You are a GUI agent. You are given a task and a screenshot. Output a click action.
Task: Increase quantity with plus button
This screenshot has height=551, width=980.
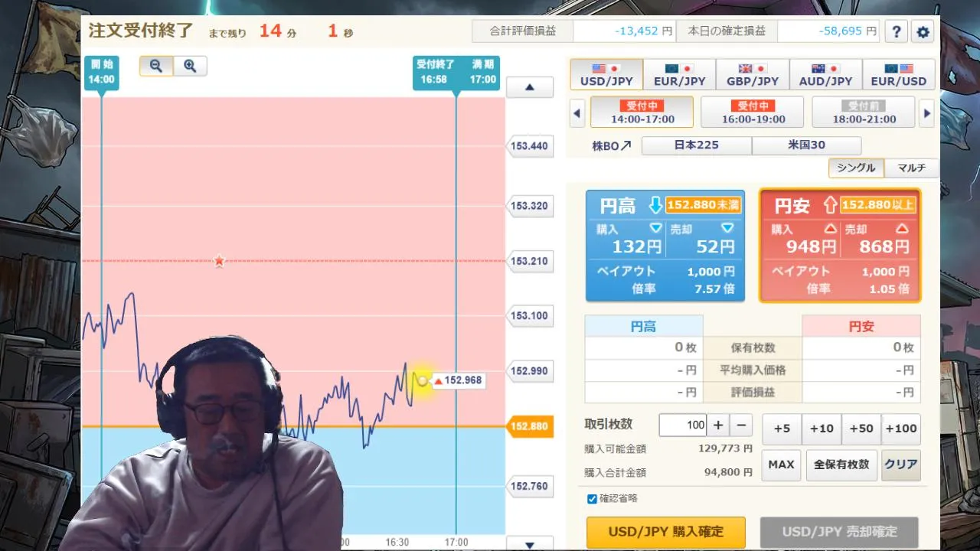click(x=717, y=425)
